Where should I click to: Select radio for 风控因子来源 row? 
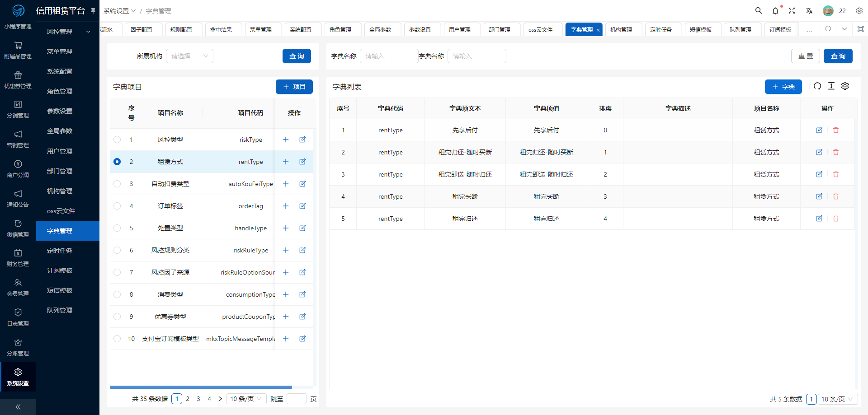click(x=117, y=272)
